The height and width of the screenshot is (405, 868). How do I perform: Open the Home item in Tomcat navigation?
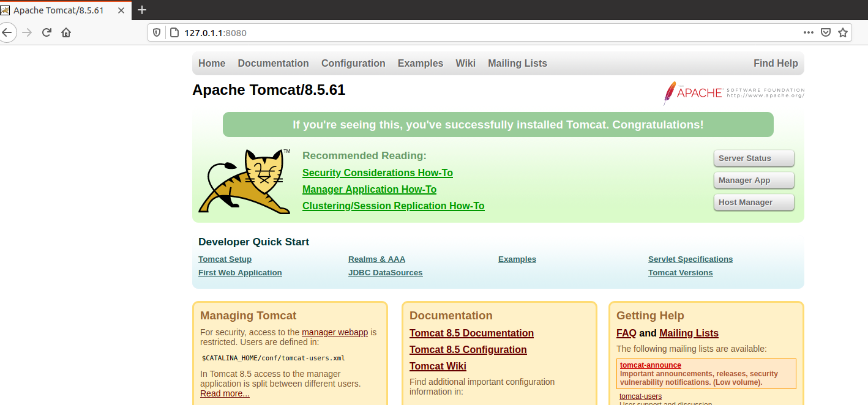tap(212, 63)
